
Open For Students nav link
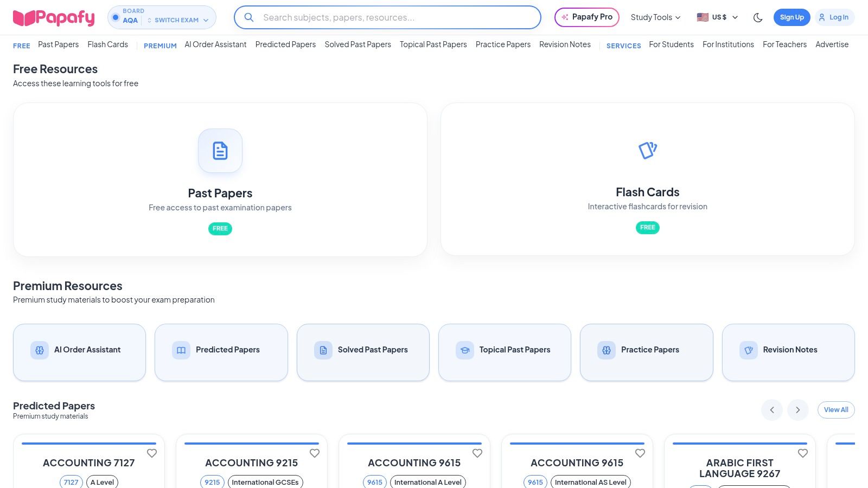(671, 44)
